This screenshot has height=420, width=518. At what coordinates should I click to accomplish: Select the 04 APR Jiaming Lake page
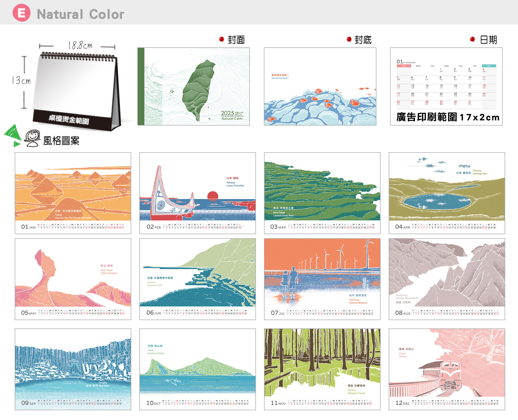pyautogui.click(x=447, y=193)
